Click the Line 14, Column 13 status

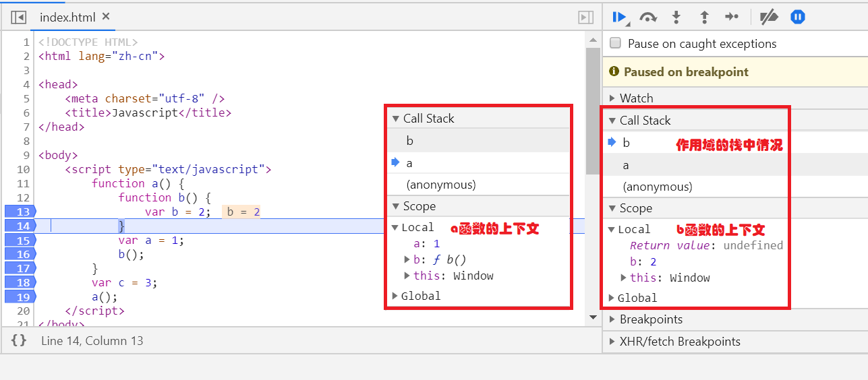pos(92,341)
